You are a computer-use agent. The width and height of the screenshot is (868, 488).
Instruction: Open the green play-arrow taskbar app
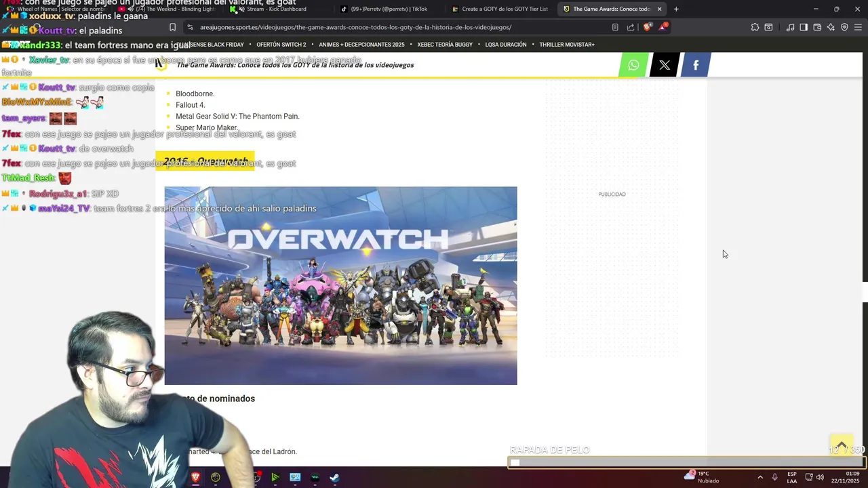point(275,477)
